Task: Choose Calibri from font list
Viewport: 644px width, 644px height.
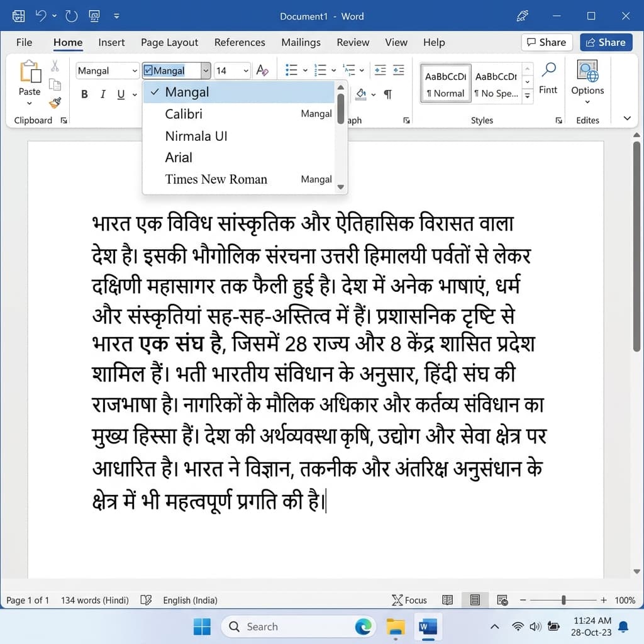Action: (239, 114)
